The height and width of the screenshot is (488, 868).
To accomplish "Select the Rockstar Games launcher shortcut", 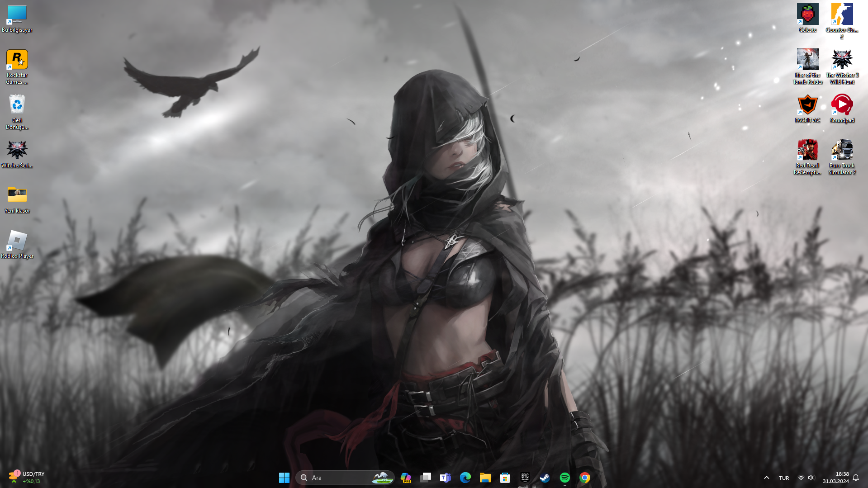I will tap(17, 67).
